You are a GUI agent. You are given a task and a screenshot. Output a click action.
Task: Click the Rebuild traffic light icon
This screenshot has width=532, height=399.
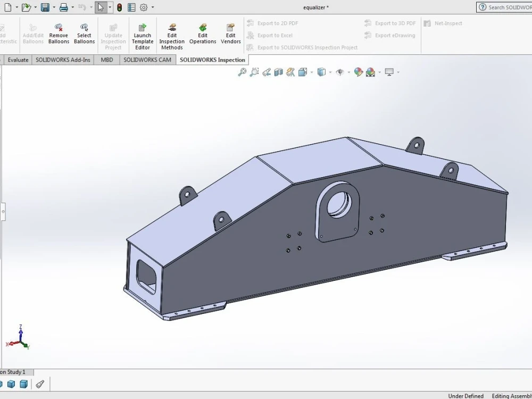[x=119, y=7]
